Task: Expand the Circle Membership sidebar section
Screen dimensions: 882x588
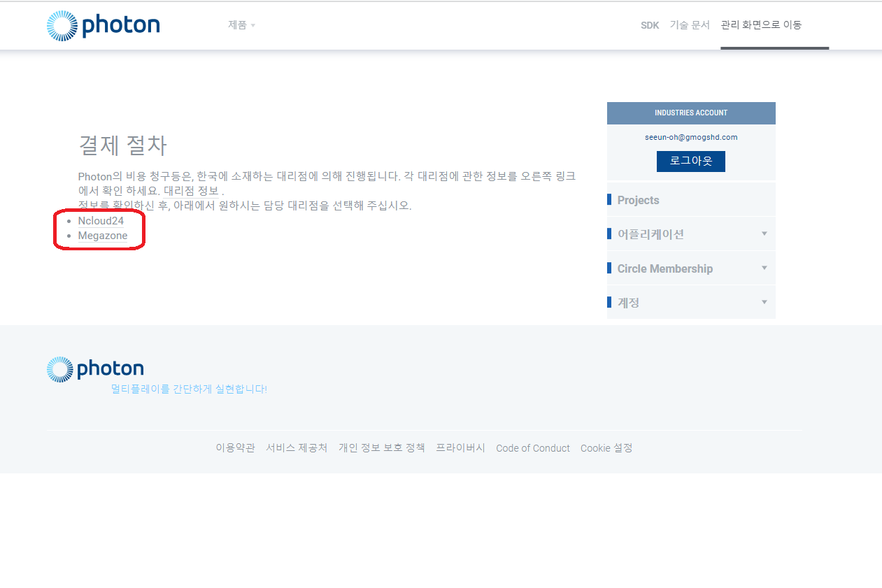Action: coord(691,268)
